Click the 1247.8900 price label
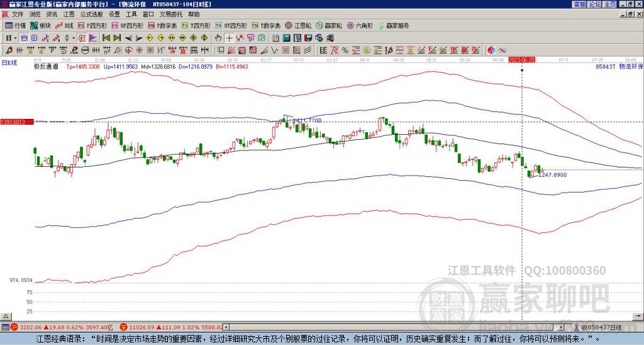The image size is (644, 345). (x=552, y=175)
